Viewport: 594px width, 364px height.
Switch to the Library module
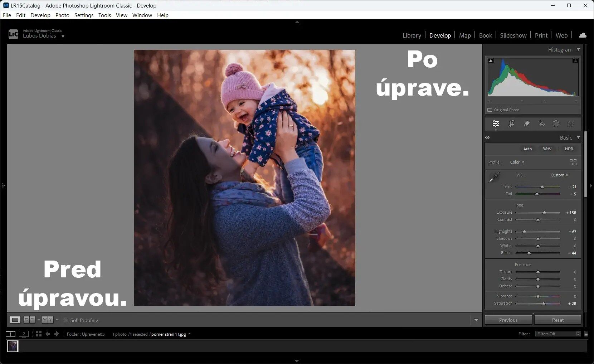pos(412,35)
